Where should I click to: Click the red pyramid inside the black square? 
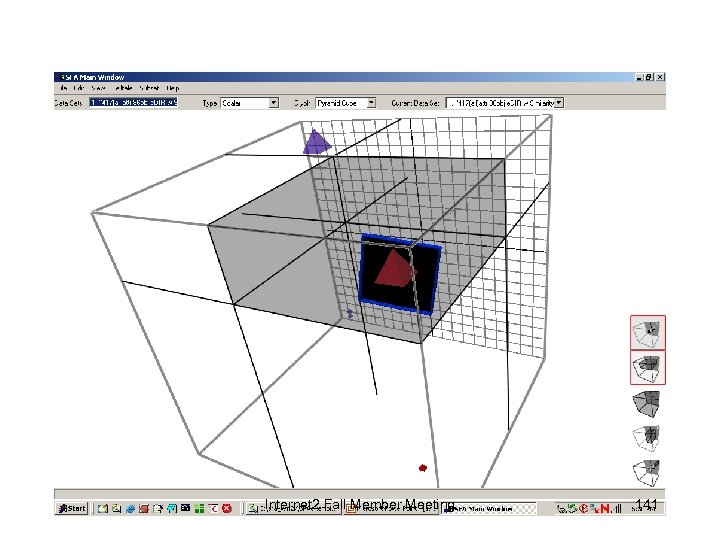click(x=395, y=269)
